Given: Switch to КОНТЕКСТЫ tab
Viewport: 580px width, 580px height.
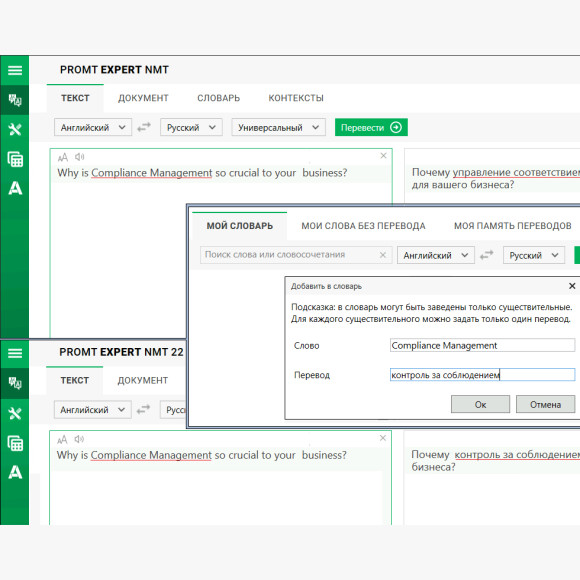Looking at the screenshot, I should click(x=296, y=98).
